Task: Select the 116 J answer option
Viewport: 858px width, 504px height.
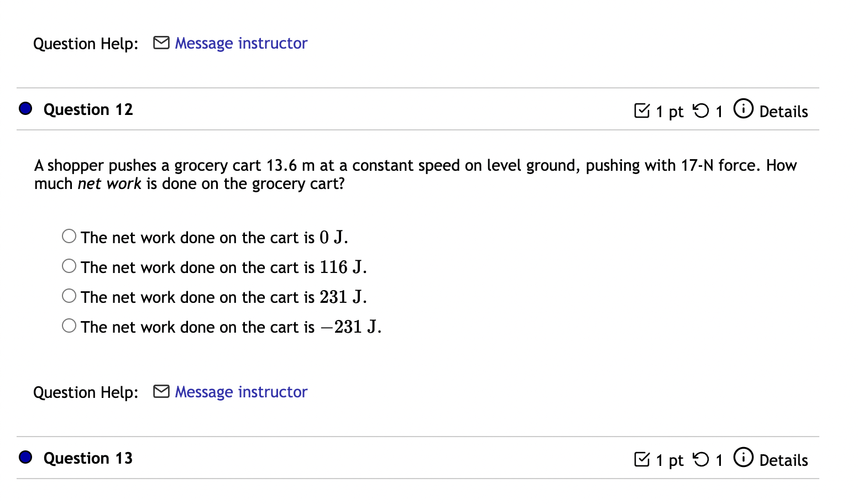Action: click(x=69, y=266)
